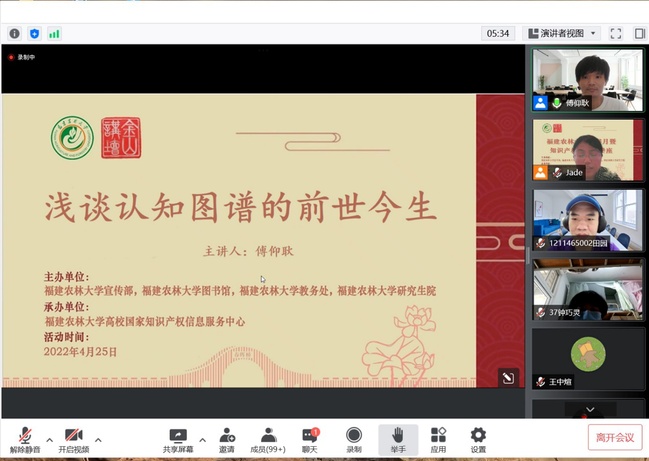Open the 聊天 chat panel

coord(310,439)
